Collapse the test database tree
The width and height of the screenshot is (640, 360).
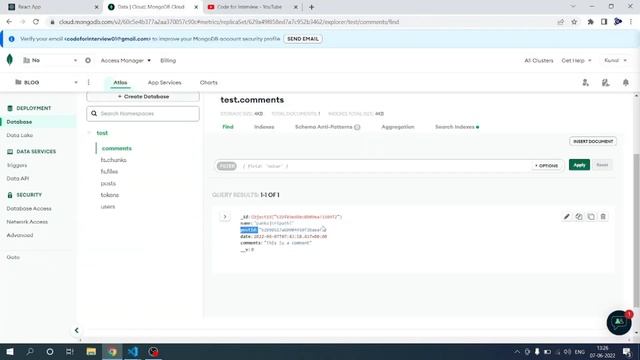[x=89, y=133]
